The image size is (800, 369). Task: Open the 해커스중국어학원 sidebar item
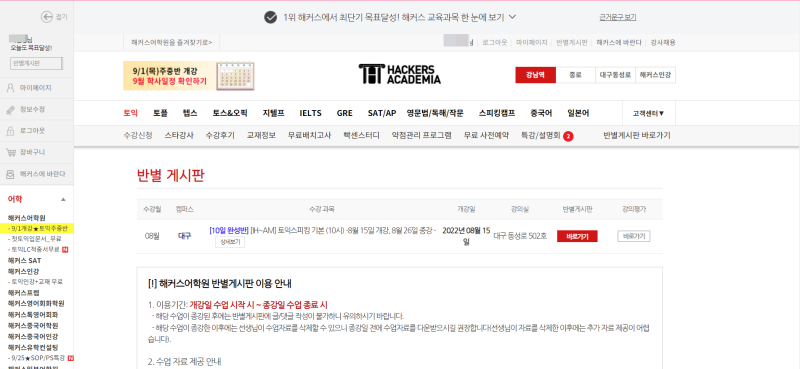pyautogui.click(x=33, y=325)
